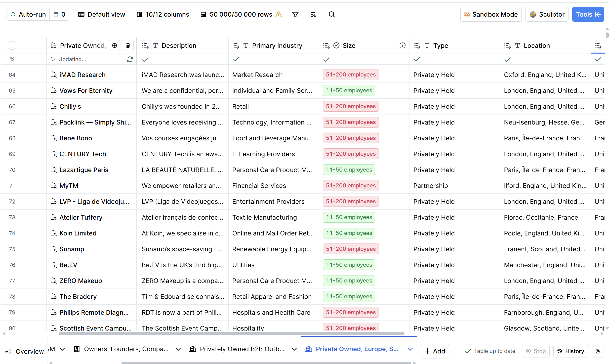609x364 pixels.
Task: Select row number 72
Action: click(x=12, y=202)
